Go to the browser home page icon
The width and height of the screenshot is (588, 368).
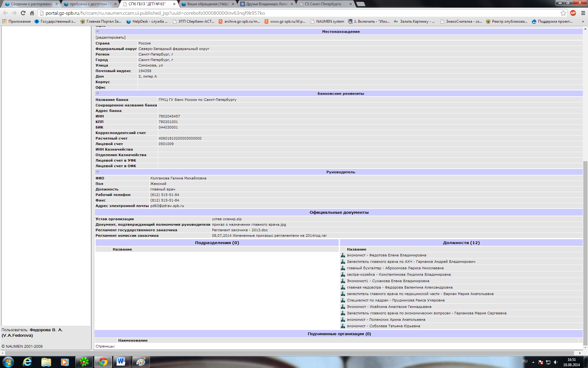(32, 13)
